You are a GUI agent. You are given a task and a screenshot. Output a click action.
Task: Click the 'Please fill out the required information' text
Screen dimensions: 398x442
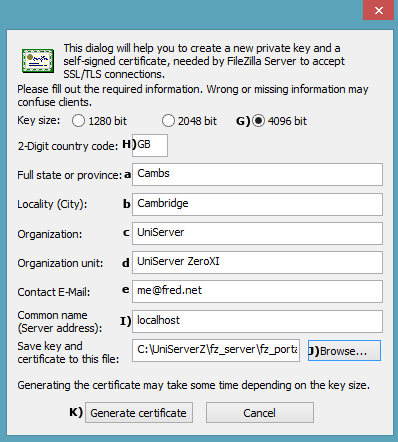pyautogui.click(x=193, y=95)
